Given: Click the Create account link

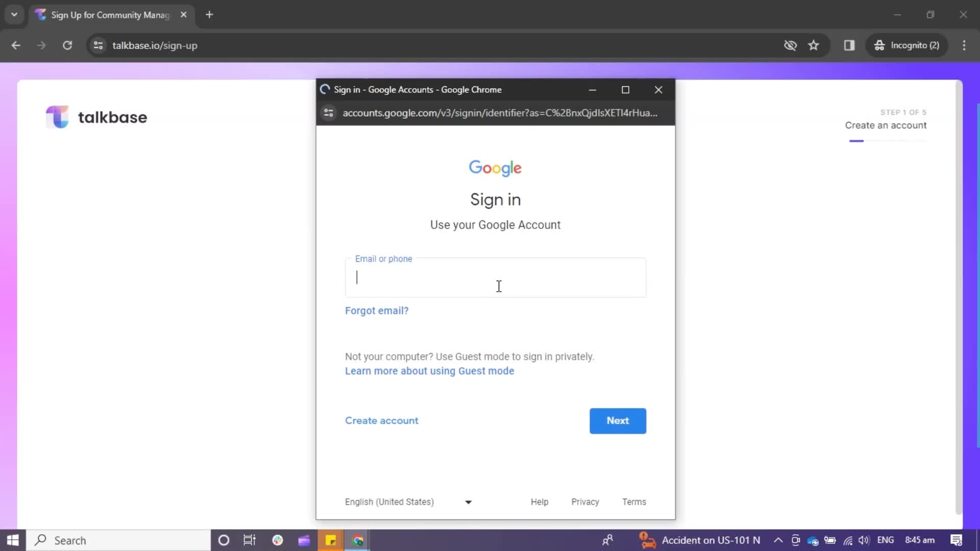Looking at the screenshot, I should 382,420.
